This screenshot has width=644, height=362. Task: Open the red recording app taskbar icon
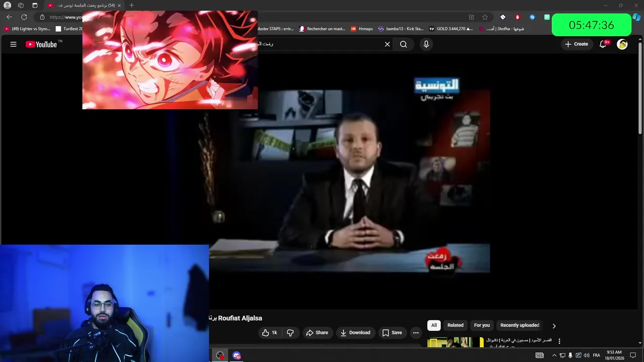pyautogui.click(x=220, y=355)
